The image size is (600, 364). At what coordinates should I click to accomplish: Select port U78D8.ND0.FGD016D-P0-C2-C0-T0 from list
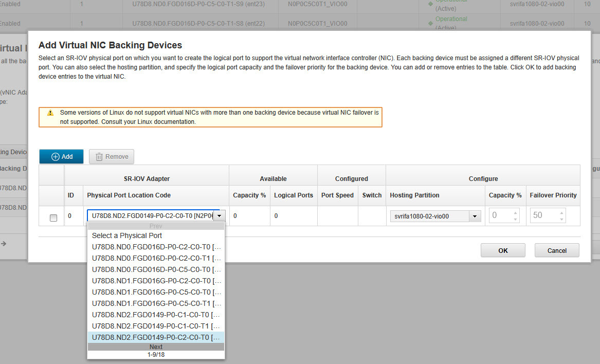pos(156,247)
